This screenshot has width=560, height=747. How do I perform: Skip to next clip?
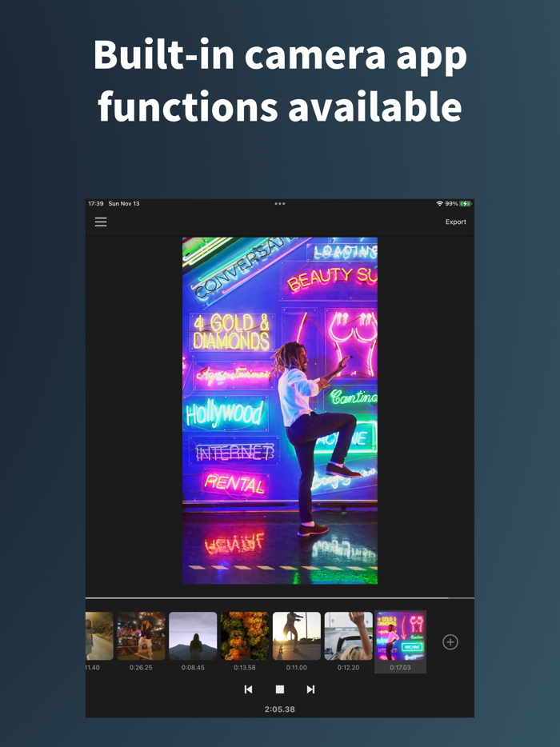(x=310, y=689)
